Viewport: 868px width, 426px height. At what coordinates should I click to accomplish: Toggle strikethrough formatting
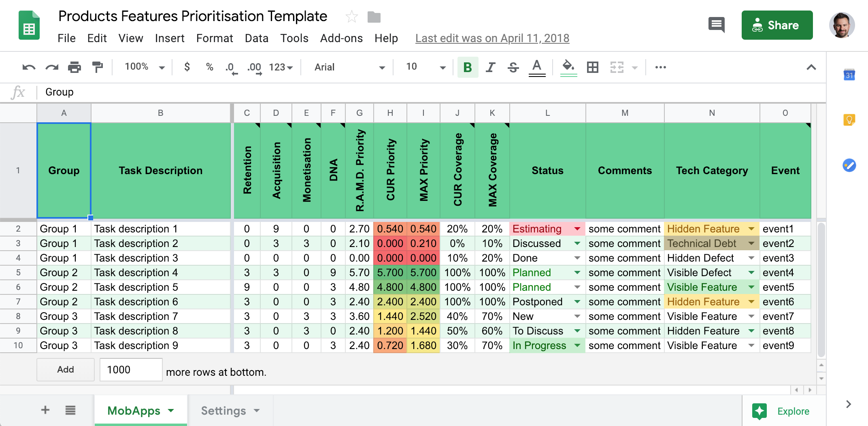tap(513, 67)
